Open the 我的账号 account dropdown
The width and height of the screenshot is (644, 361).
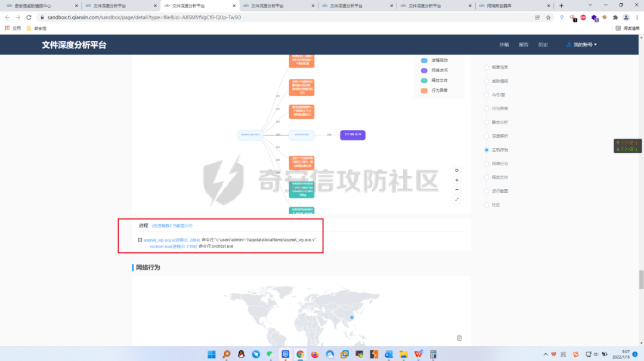click(x=581, y=45)
